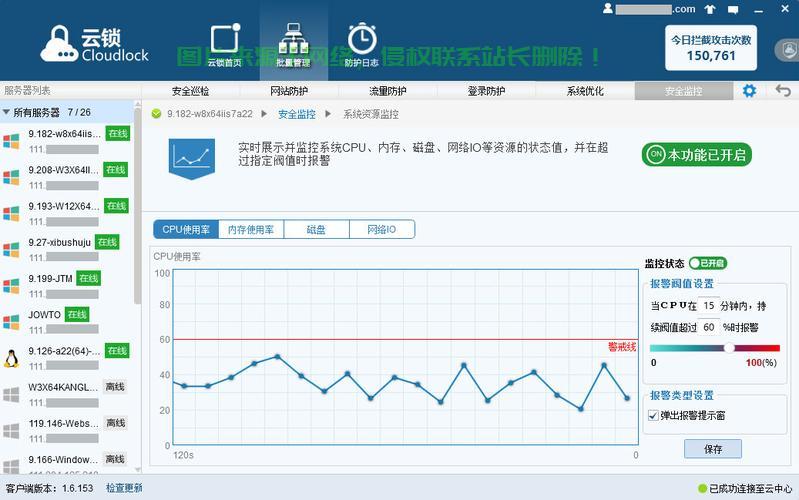Click gray Windows icon of W3X64KANGL

point(11,394)
